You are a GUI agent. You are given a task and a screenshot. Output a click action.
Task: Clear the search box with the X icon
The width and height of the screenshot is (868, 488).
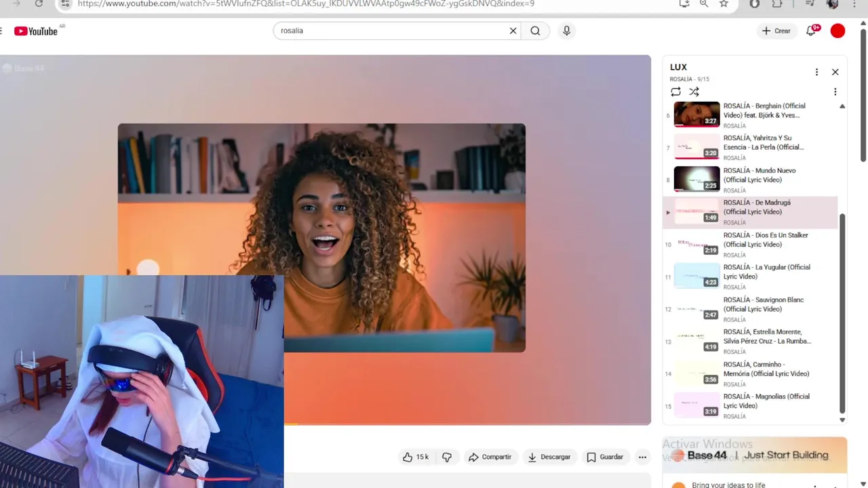coord(513,30)
